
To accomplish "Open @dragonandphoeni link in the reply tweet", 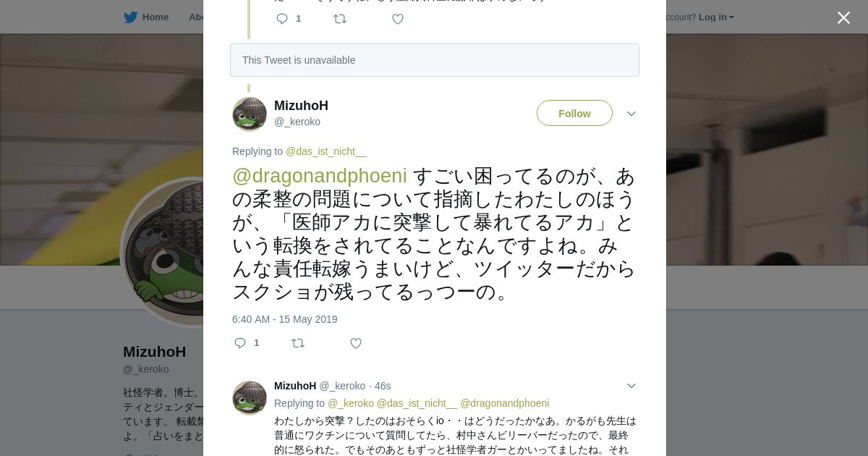I will pos(505,403).
